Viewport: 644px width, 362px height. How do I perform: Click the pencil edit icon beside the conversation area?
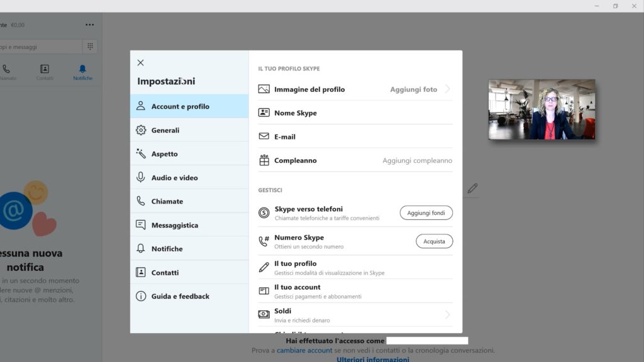click(x=473, y=188)
